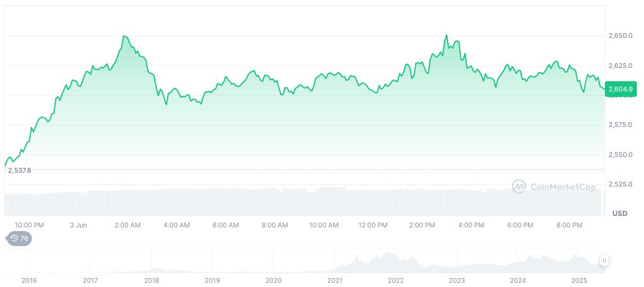Click the CoinMarketCap watermark logo
The image size is (644, 287).
[x=554, y=187]
